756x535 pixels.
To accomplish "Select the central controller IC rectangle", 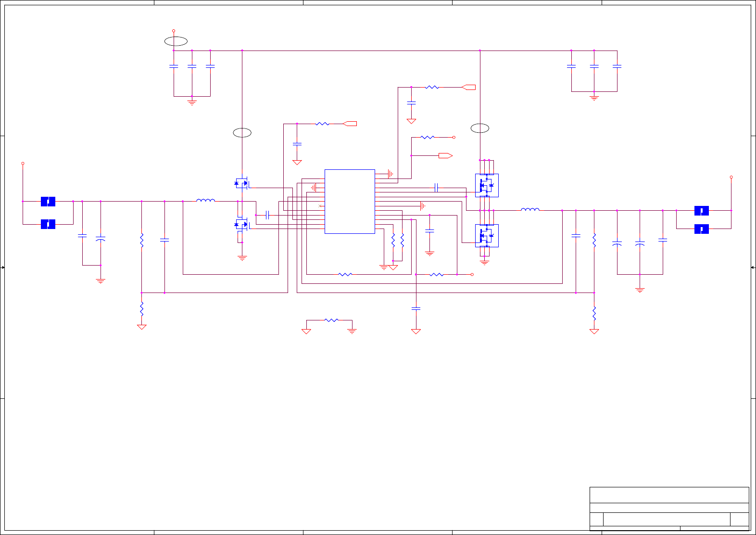I will [350, 202].
